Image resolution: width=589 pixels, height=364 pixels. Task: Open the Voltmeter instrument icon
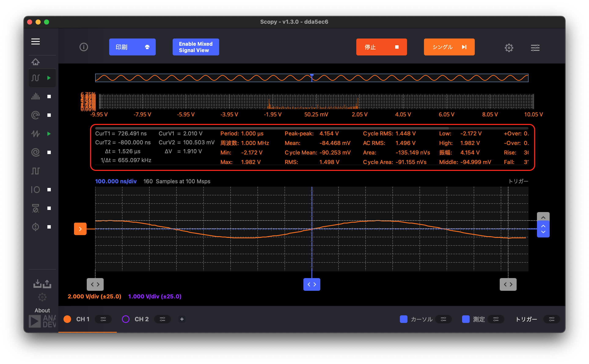36,208
